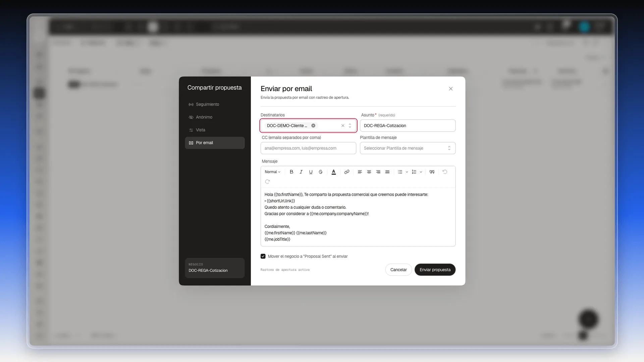Open Seleccionar Plantilla de mensaje dropdown

[408, 148]
